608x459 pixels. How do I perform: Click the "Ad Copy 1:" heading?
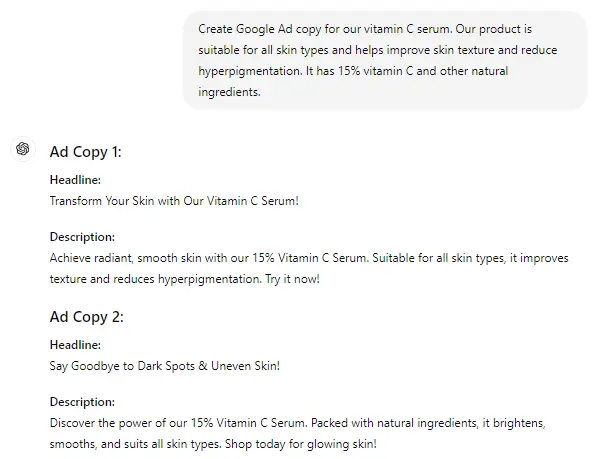tap(85, 152)
